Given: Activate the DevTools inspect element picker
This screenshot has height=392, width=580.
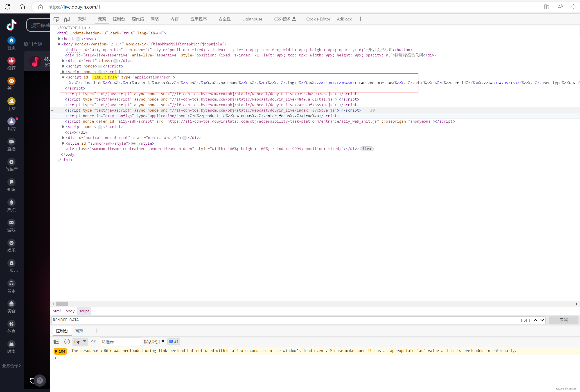Looking at the screenshot, I should point(56,19).
